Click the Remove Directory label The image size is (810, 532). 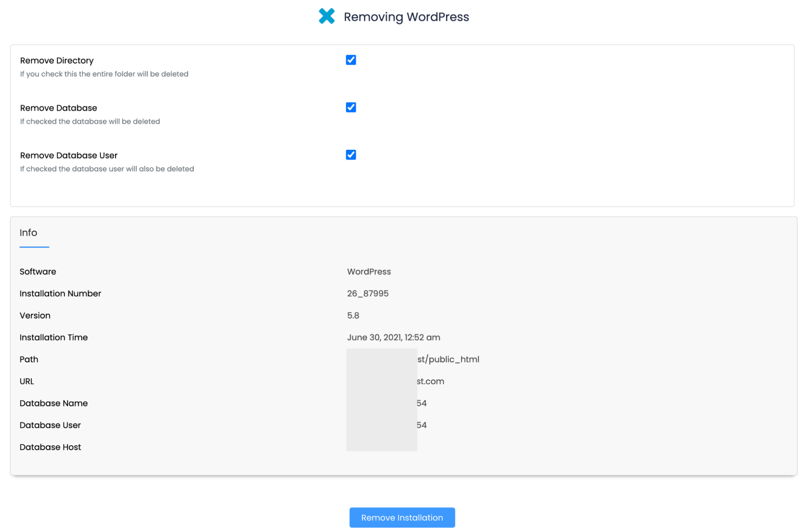coord(57,60)
